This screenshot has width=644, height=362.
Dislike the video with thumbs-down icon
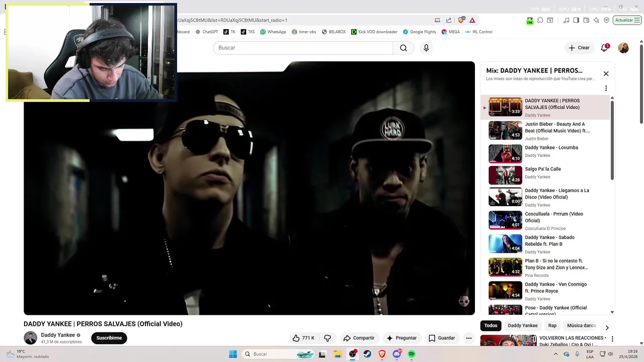(328, 338)
